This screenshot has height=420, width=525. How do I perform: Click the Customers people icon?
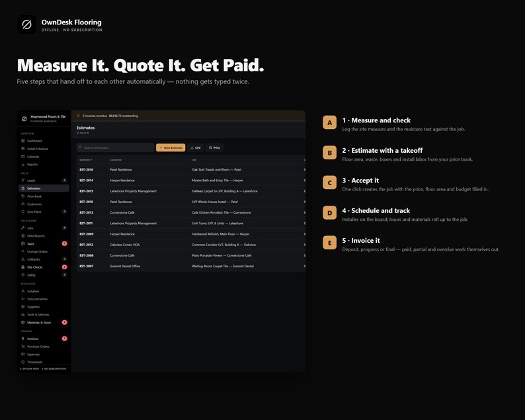click(22, 204)
